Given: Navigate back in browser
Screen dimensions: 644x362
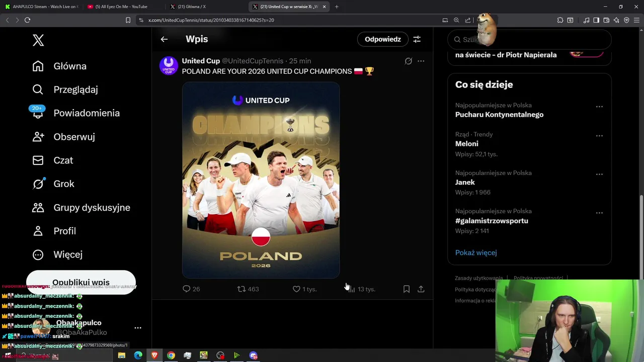Looking at the screenshot, I should (x=7, y=20).
